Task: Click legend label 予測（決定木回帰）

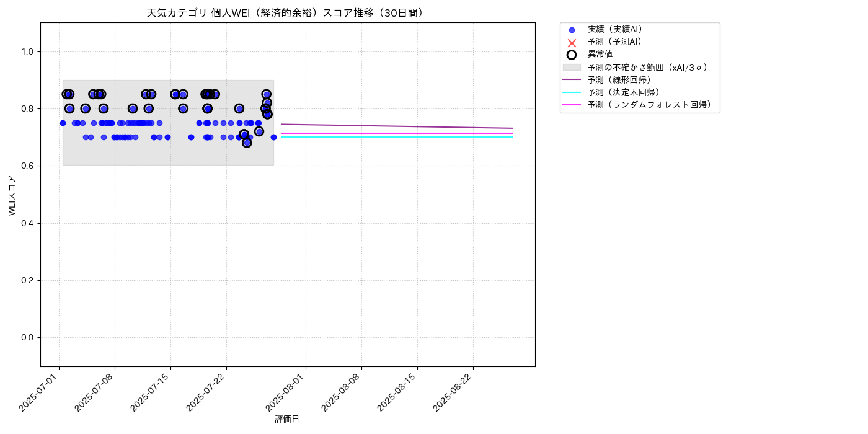Action: (626, 92)
